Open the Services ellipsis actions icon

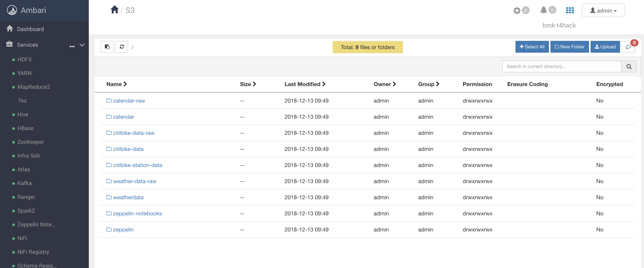(72, 46)
